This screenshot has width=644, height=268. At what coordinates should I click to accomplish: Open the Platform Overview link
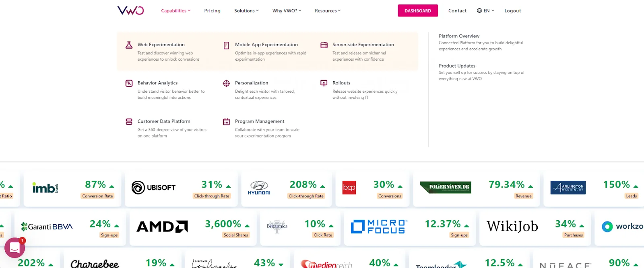459,36
